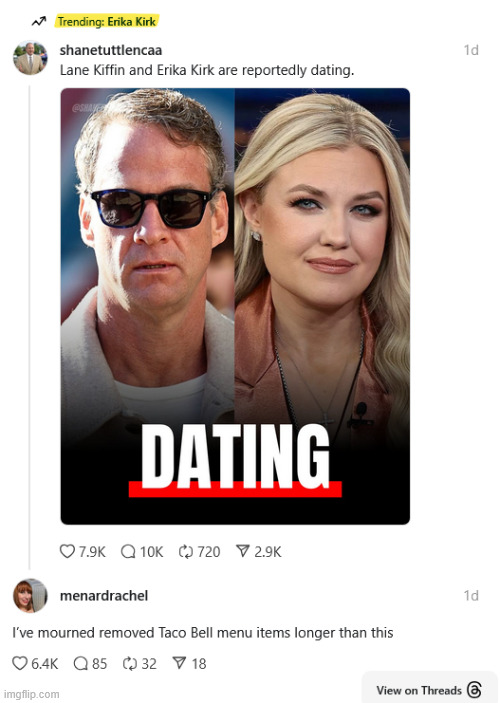Open the shanetuttlencaa username link
Image resolution: width=500 pixels, height=703 pixels.
111,50
